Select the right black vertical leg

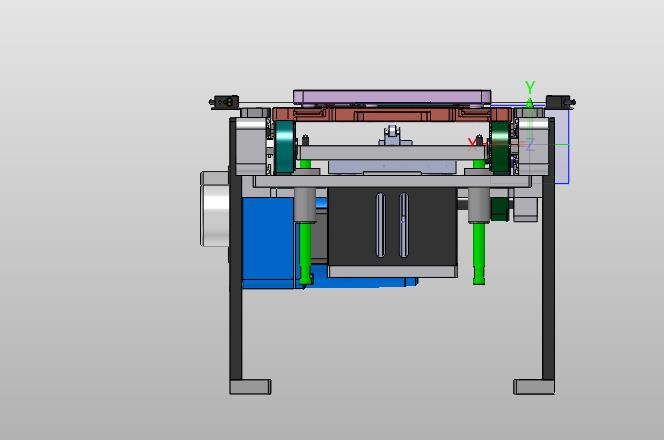point(548,250)
